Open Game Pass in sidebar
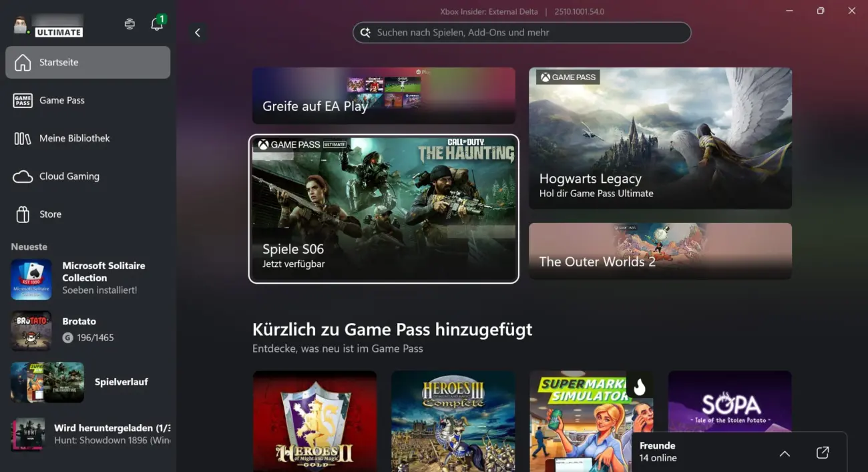868x472 pixels. (87, 100)
